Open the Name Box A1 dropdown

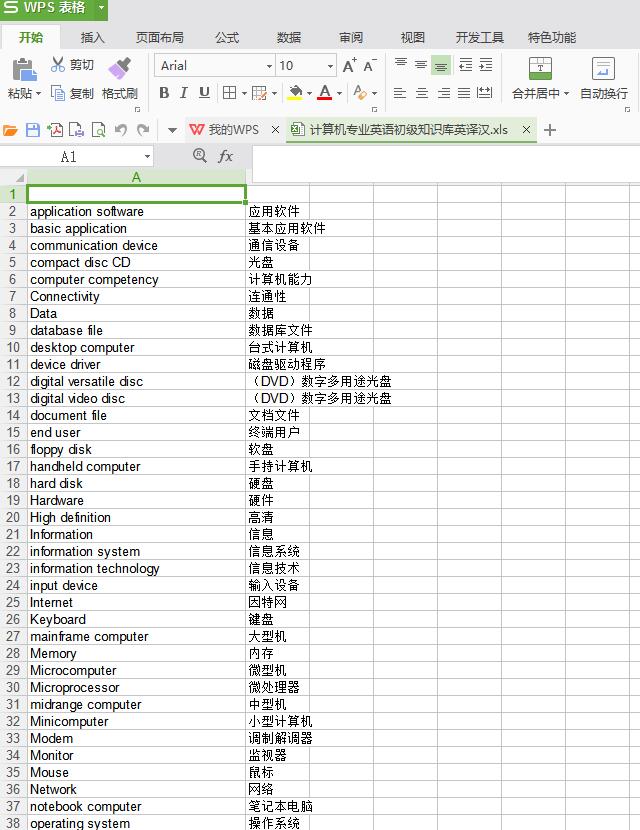(x=147, y=157)
